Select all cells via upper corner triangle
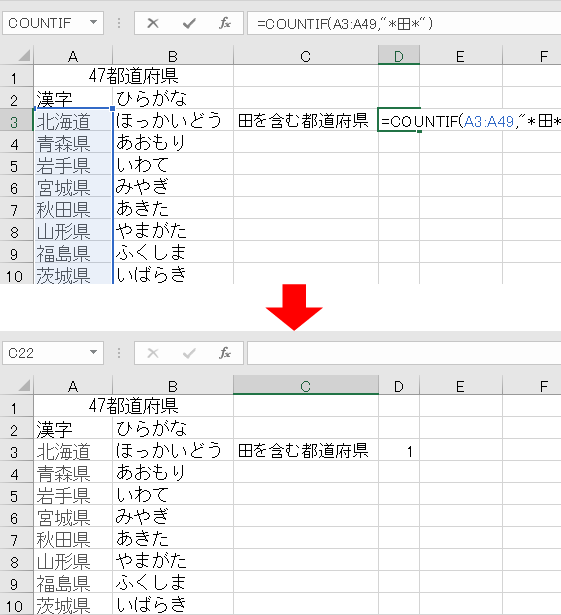Viewport: 561px width, 615px height. point(24,55)
